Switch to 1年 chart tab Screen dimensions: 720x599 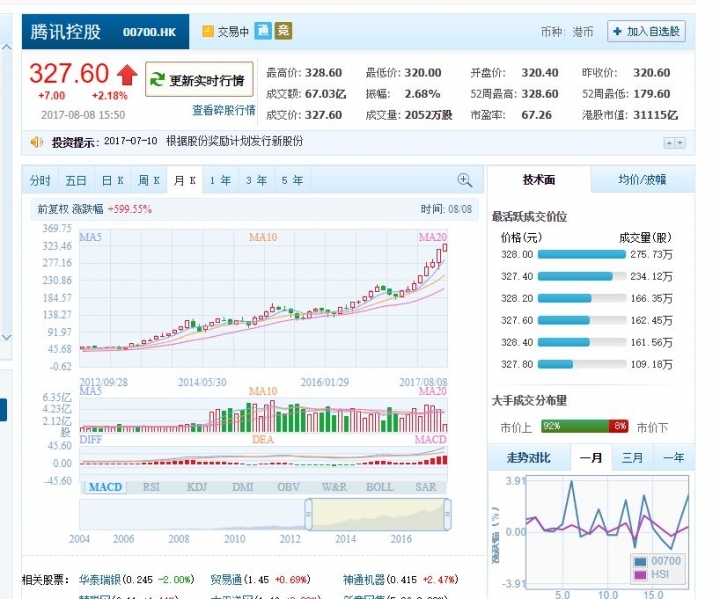pos(221,181)
